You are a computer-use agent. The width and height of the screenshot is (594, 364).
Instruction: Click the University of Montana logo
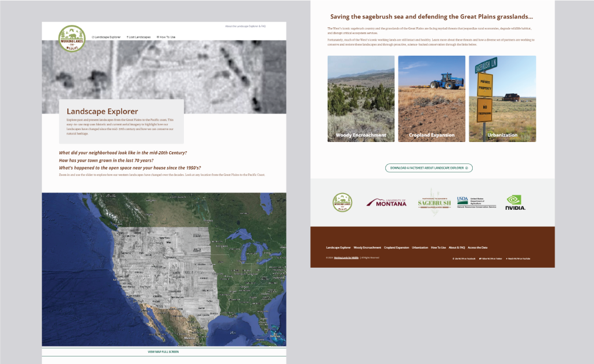pyautogui.click(x=386, y=202)
